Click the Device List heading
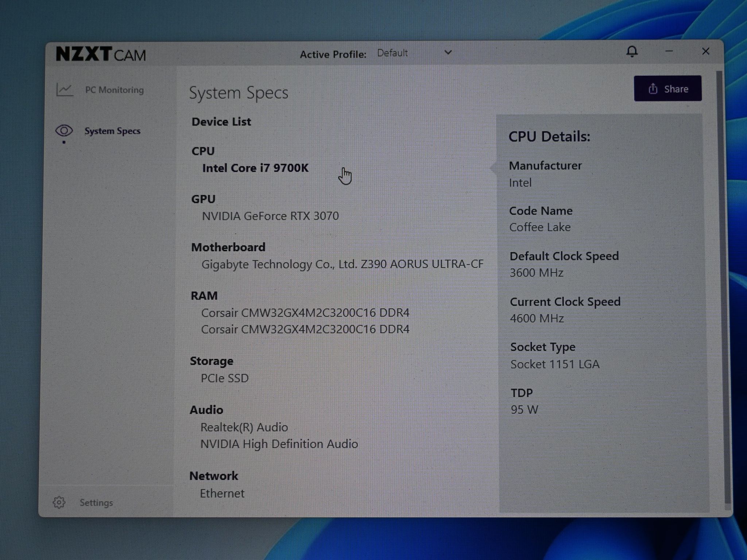This screenshot has height=560, width=747. pyautogui.click(x=221, y=122)
